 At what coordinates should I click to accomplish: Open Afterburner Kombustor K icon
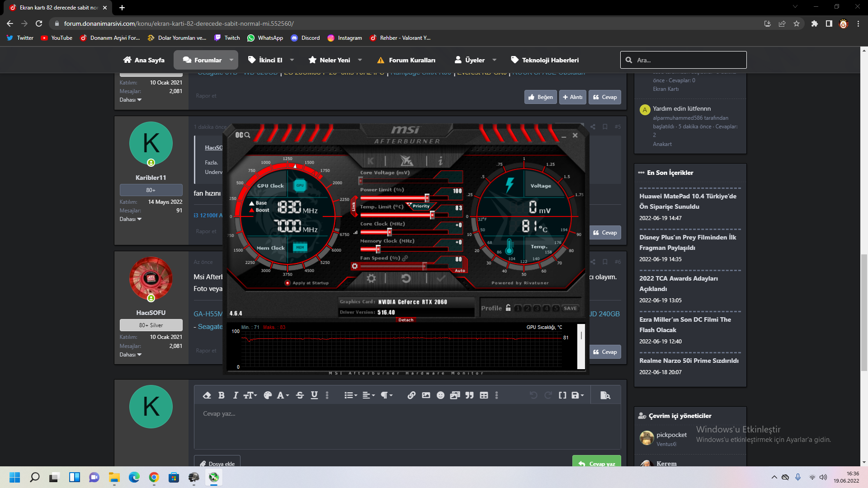pos(371,160)
